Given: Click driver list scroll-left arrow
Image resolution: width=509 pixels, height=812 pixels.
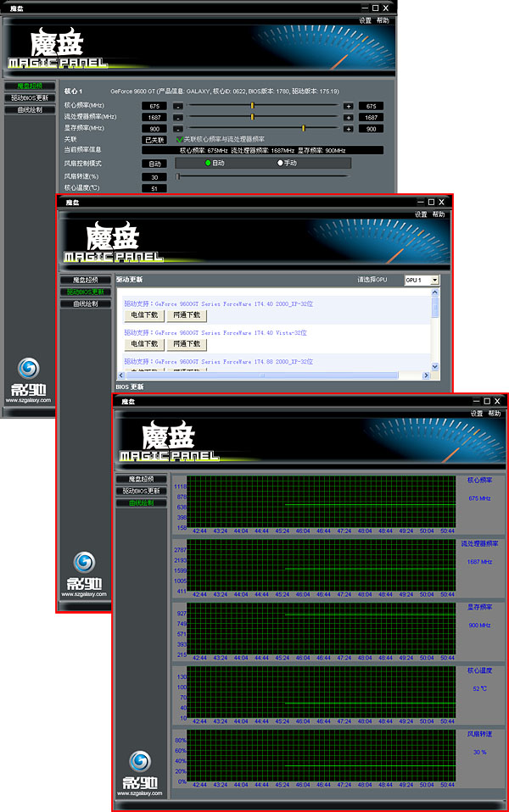Looking at the screenshot, I should 121,375.
